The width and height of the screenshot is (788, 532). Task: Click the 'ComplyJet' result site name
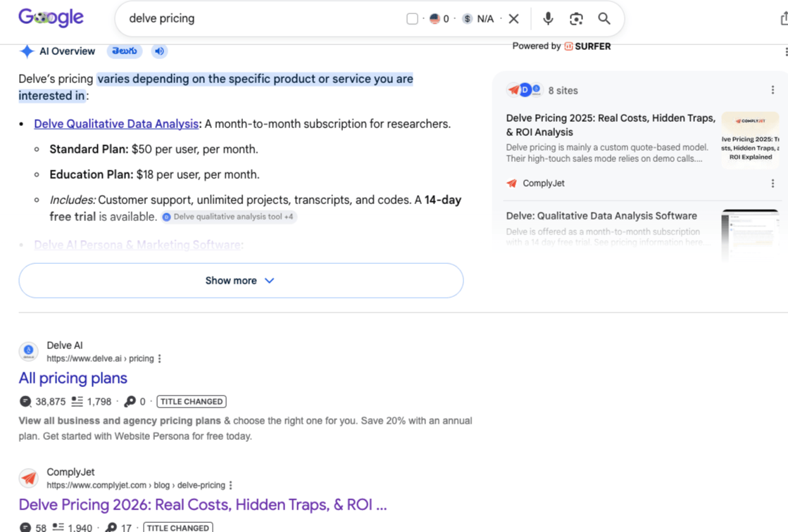click(70, 471)
